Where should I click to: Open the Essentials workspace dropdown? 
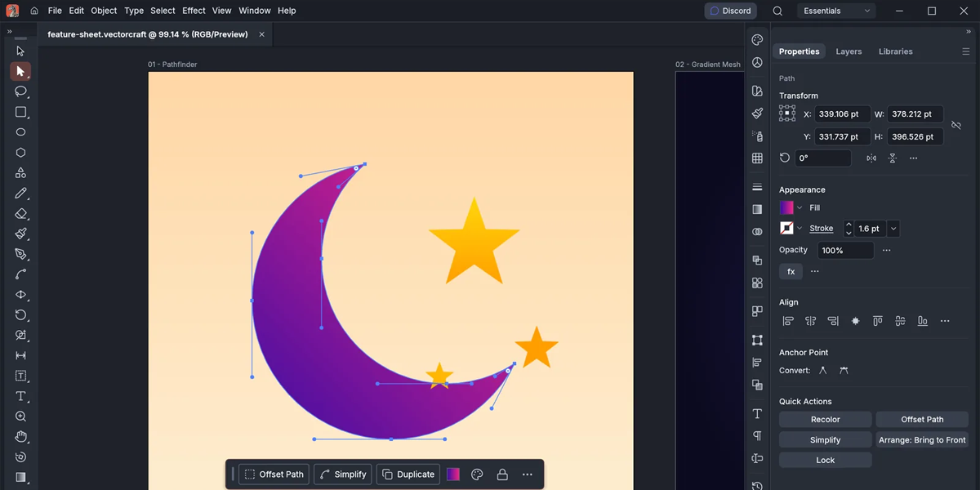tap(835, 11)
